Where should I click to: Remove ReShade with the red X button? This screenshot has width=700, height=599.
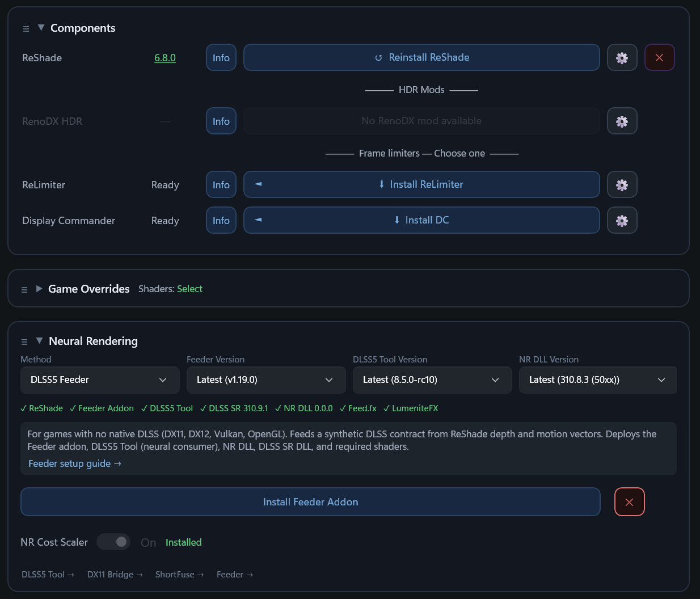(x=660, y=57)
